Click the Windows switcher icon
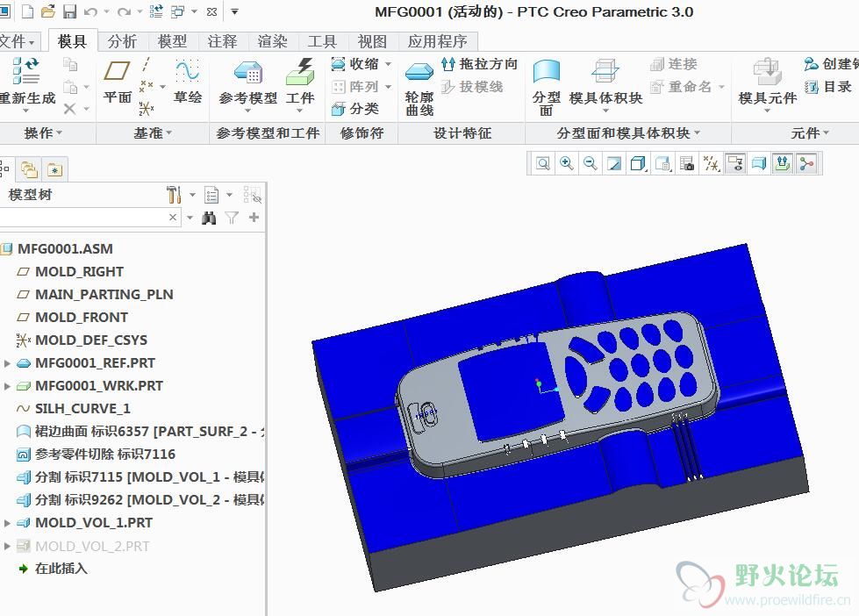859x616 pixels. [x=178, y=11]
